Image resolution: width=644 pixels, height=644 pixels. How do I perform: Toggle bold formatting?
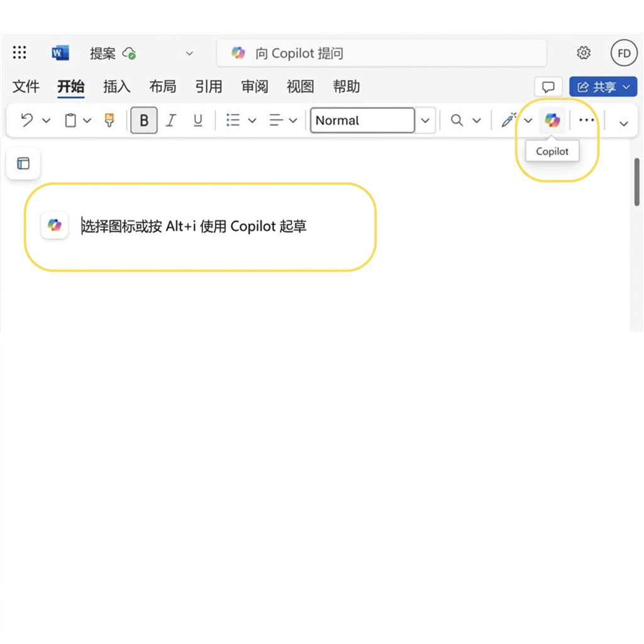[144, 120]
